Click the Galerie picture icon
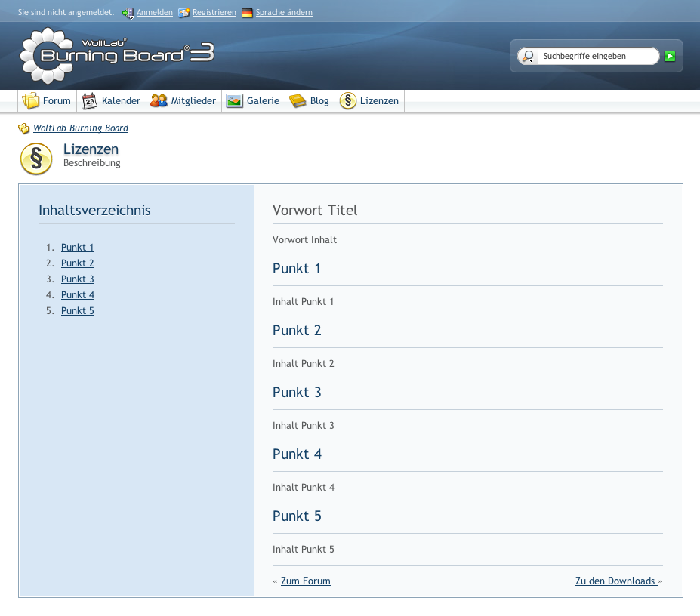Screen dimensions: 700x616 pyautogui.click(x=235, y=101)
